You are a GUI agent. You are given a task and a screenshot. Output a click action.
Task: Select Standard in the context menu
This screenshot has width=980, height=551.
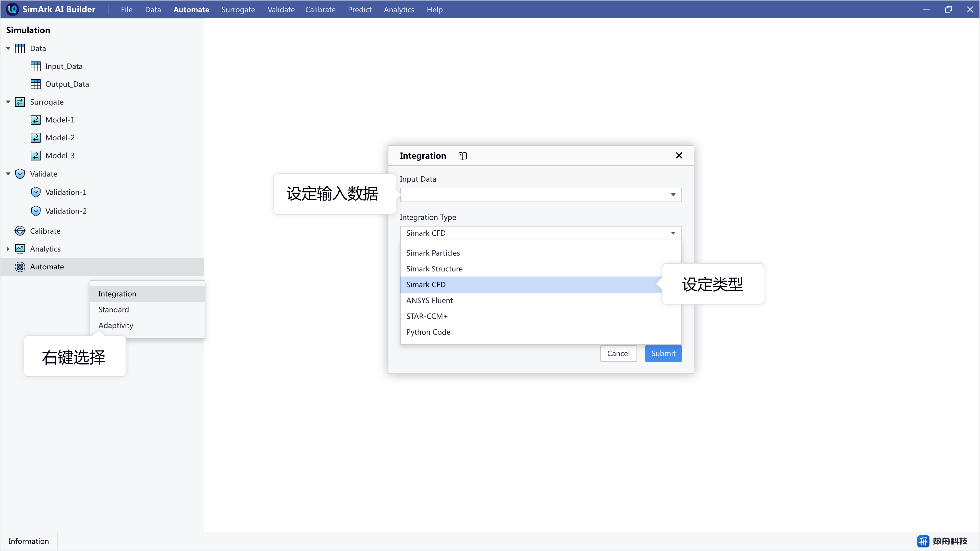[x=147, y=309]
